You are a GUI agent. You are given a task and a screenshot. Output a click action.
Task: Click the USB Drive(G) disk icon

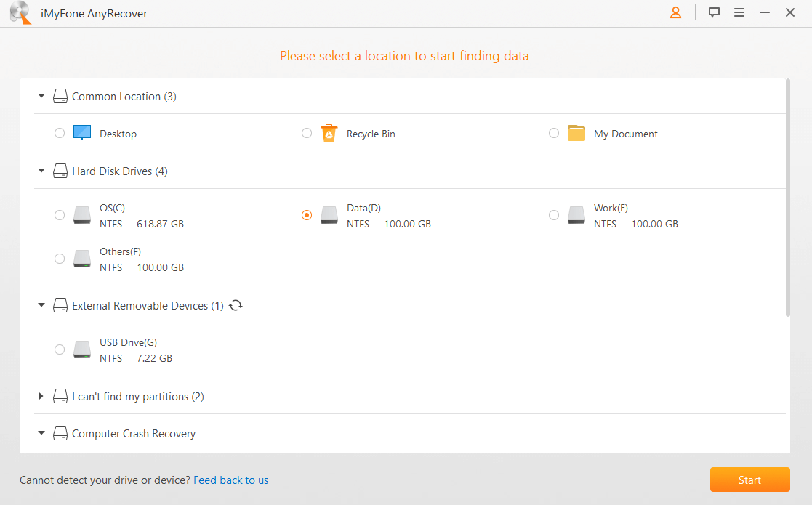(x=81, y=350)
